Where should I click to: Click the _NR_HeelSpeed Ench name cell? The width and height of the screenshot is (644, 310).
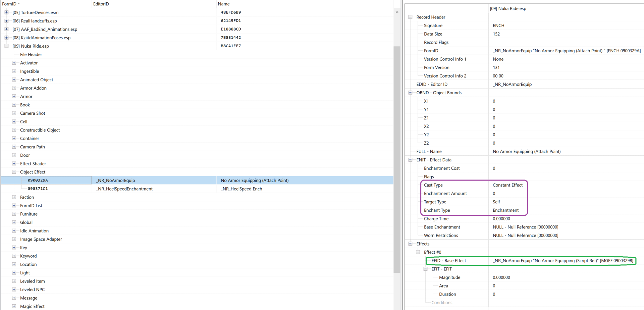coord(241,189)
